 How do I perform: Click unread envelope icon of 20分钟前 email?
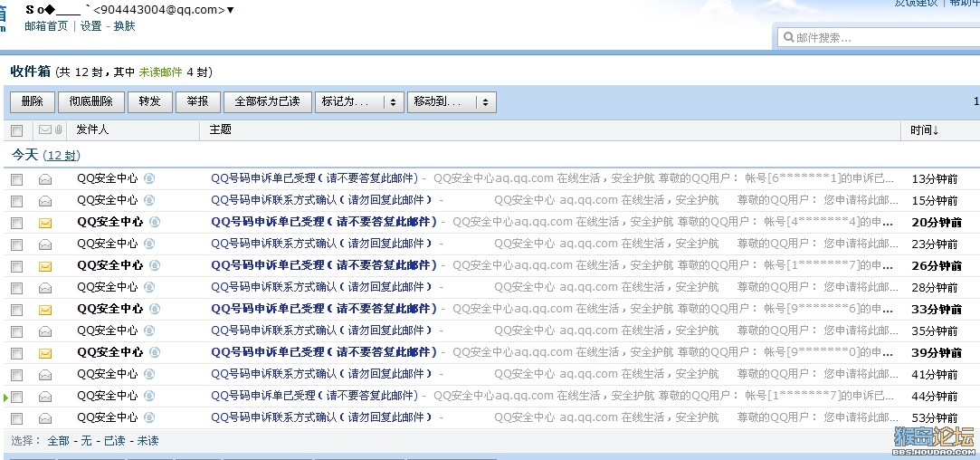[x=45, y=223]
